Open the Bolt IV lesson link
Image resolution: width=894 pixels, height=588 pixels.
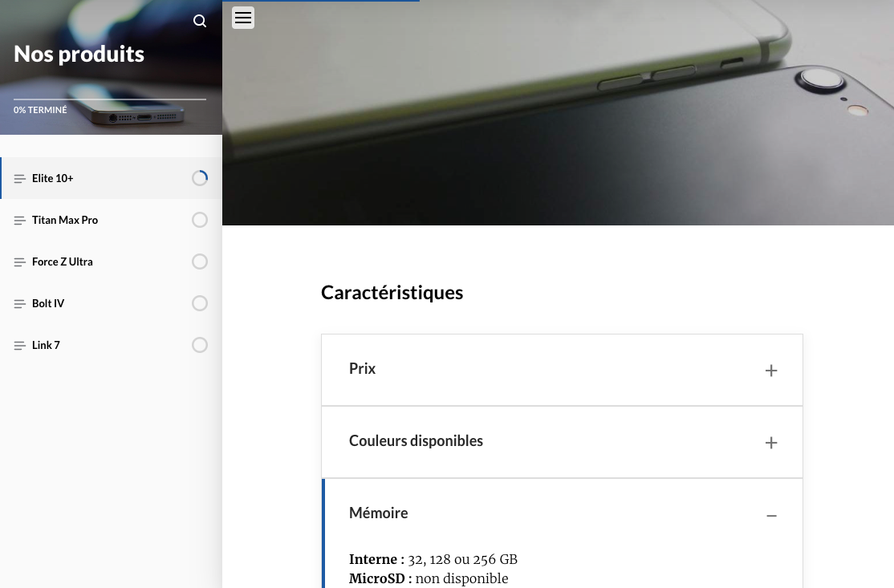[x=48, y=303]
